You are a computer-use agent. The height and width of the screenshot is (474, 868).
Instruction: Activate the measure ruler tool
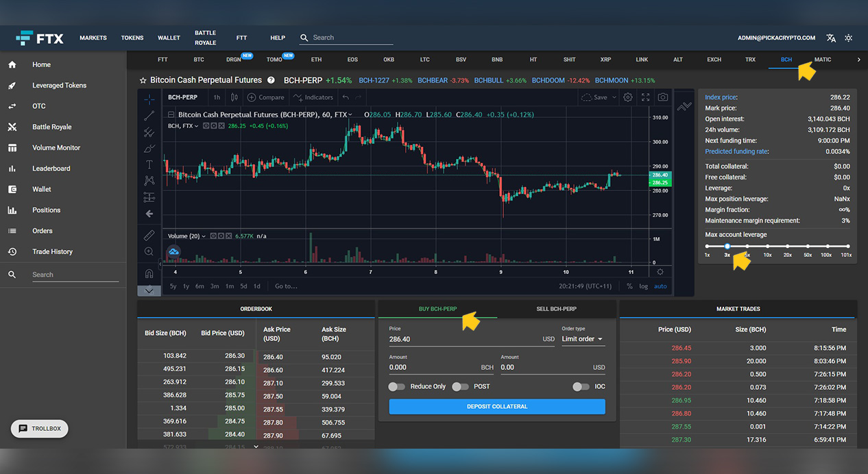coord(149,234)
